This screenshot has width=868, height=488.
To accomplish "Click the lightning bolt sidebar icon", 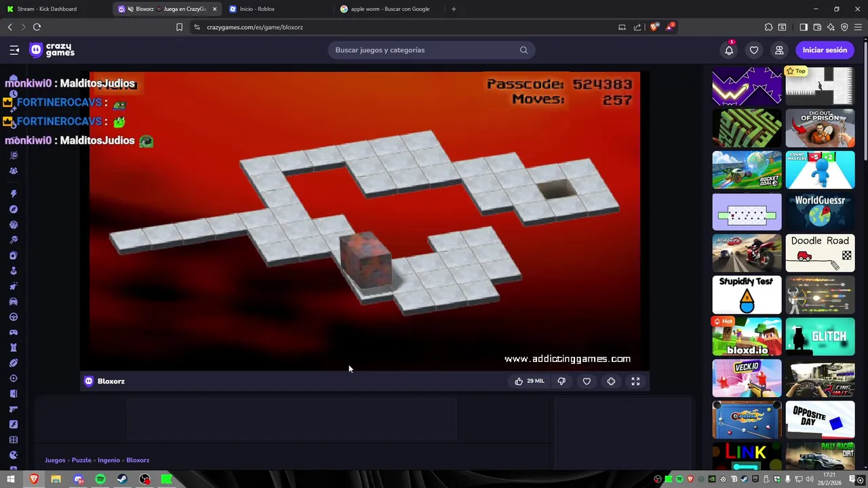I will [14, 194].
